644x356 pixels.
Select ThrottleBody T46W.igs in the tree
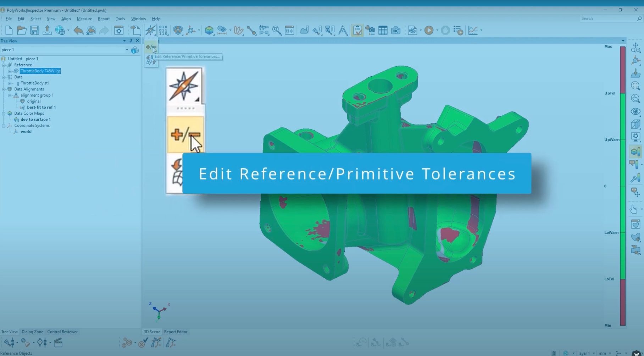40,71
